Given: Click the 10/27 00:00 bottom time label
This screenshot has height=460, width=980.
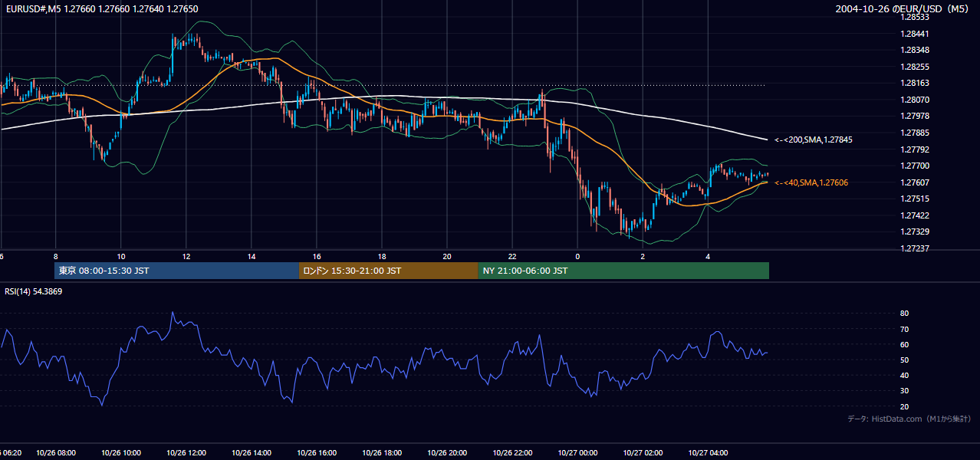Looking at the screenshot, I should [x=578, y=453].
